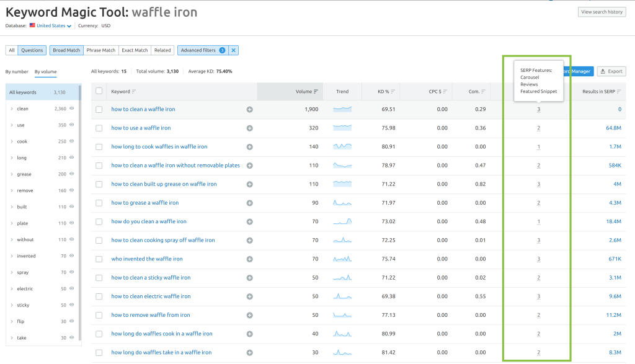Open 'how to clean a sticky waffle iron' link

151,278
